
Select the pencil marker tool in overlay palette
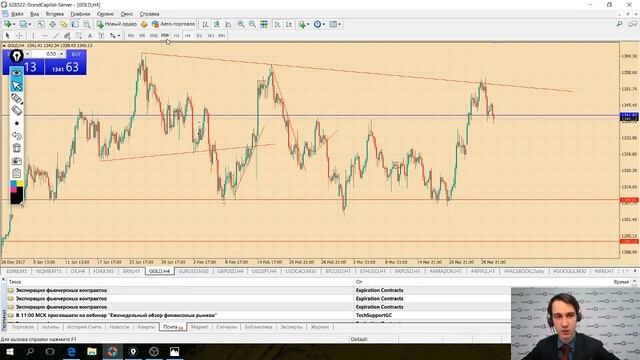(16, 98)
